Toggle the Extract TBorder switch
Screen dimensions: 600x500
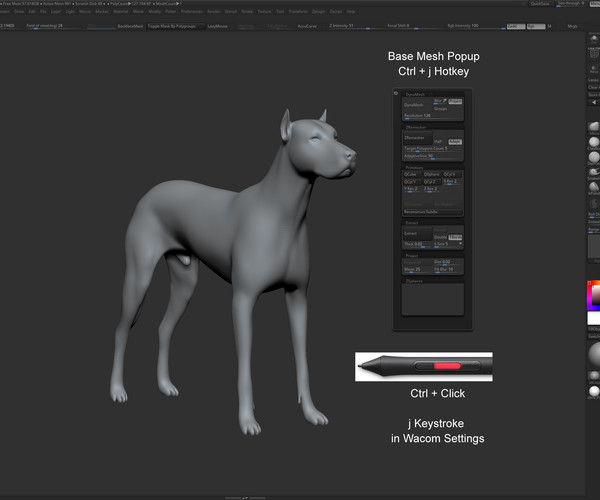tap(455, 237)
